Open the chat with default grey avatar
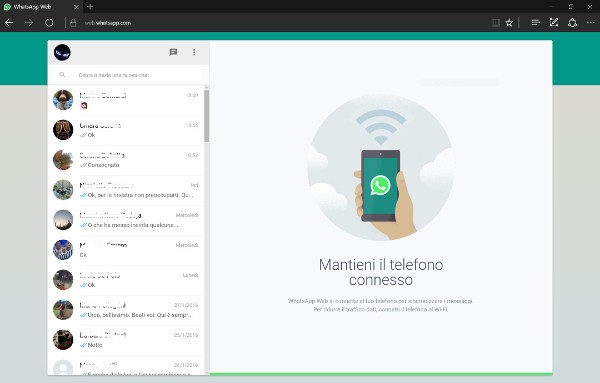This screenshot has height=383, width=600. pyautogui.click(x=126, y=365)
